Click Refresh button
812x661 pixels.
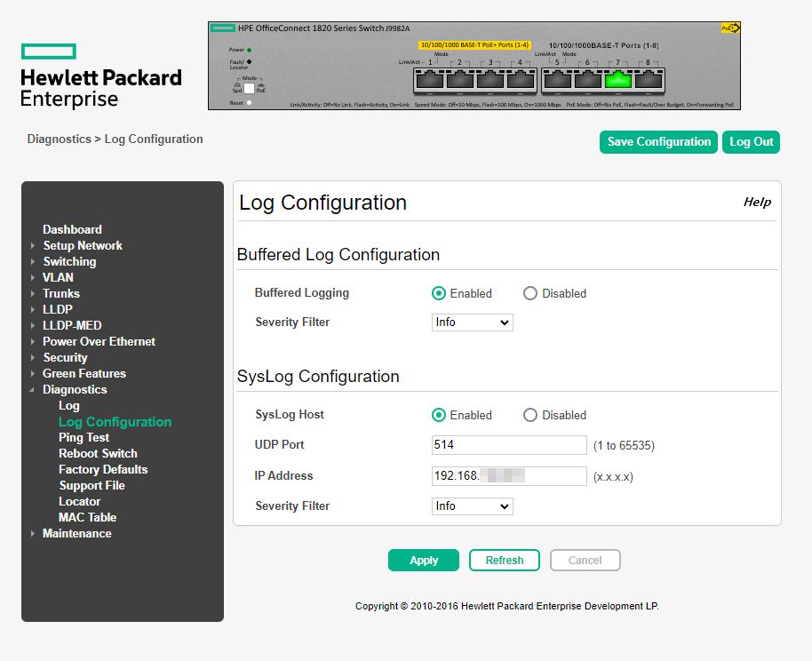coord(505,561)
